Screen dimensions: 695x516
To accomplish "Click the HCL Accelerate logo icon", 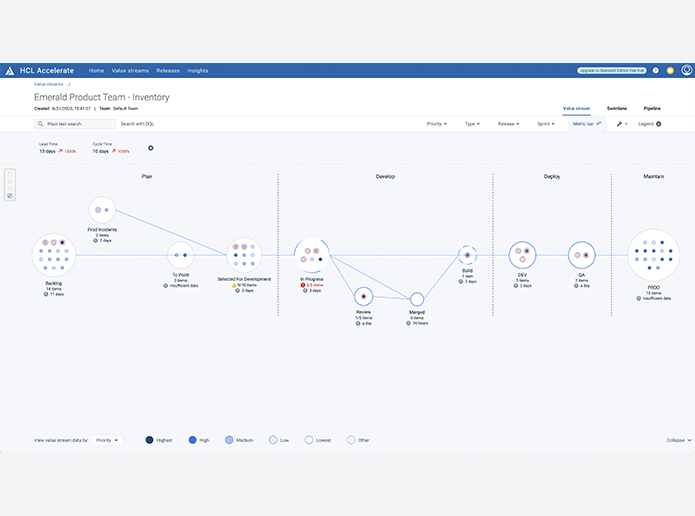I will [10, 71].
